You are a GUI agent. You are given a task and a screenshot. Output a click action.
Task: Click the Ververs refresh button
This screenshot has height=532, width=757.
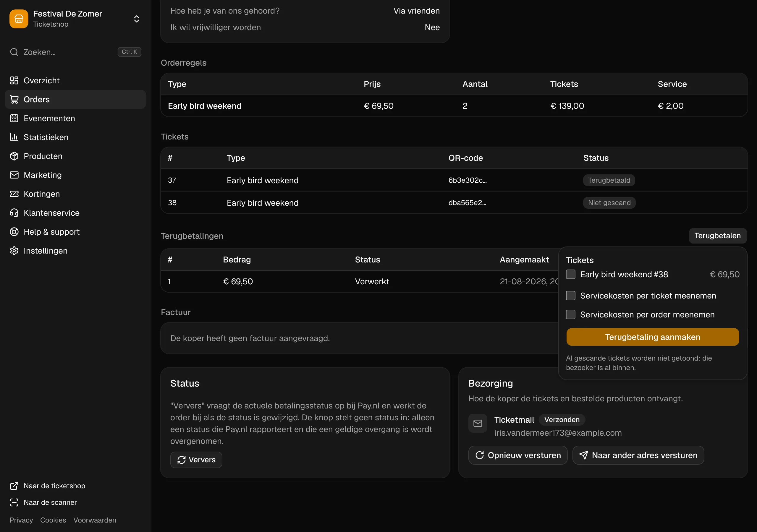pos(196,460)
